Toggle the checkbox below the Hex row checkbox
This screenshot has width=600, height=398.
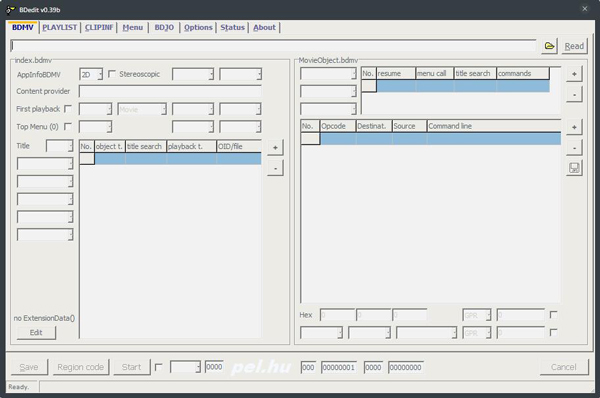pos(553,332)
